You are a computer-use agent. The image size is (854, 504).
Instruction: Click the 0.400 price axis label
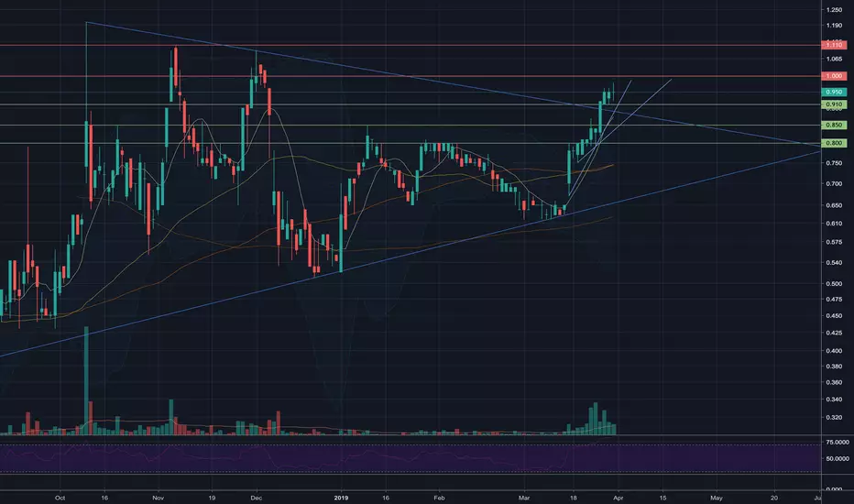834,351
